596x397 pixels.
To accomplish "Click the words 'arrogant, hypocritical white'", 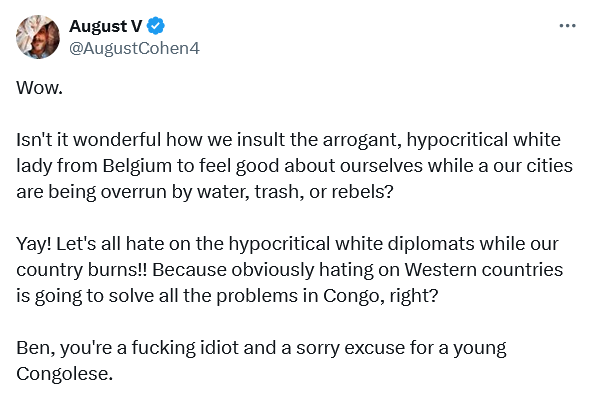I will click(442, 140).
